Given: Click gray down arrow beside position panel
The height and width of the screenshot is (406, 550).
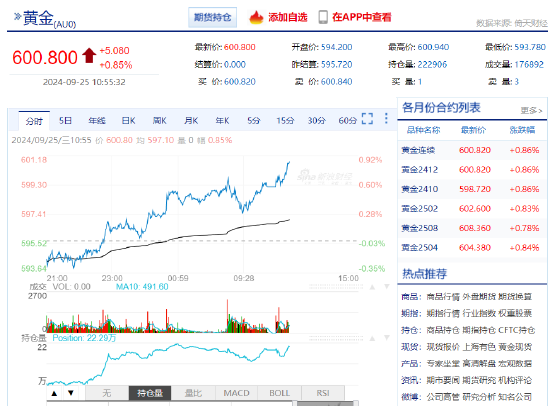Looking at the screenshot, I should pyautogui.click(x=387, y=338).
